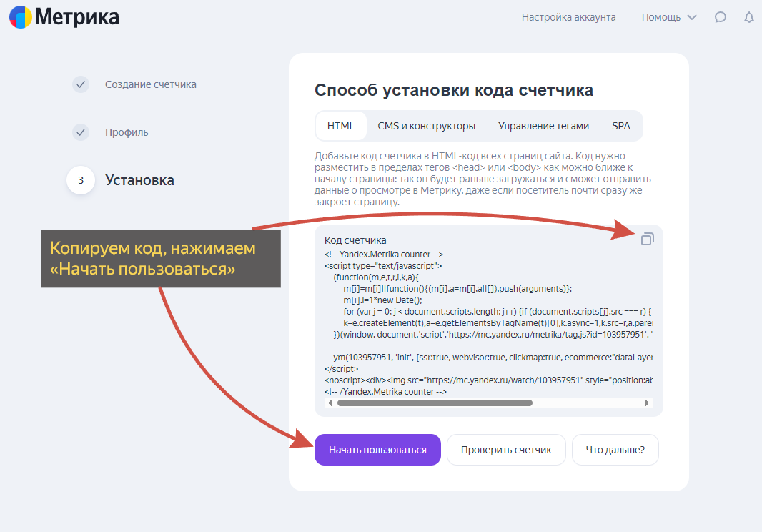
Task: Click the line '<!-- Yandex.Metrika counter -->'
Action: tap(383, 255)
